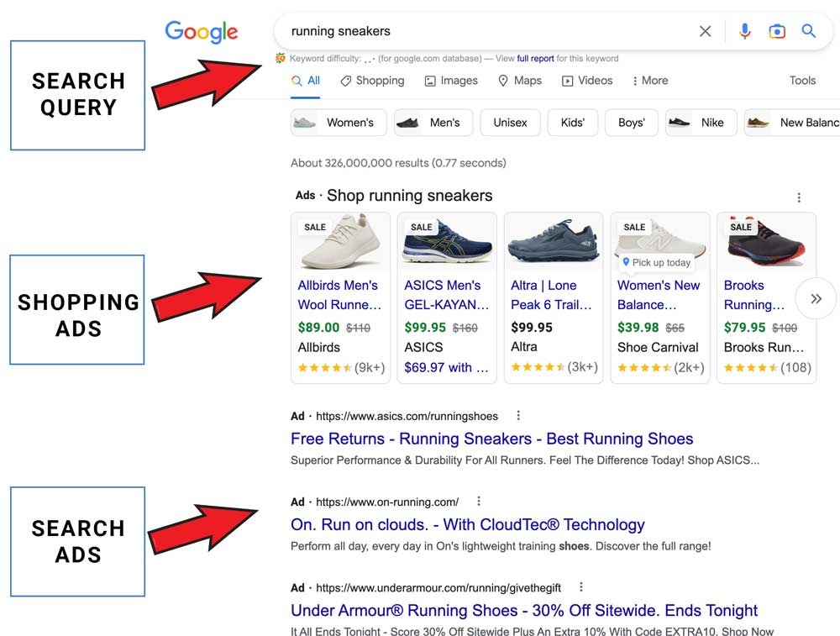The image size is (840, 636).
Task: Open the Tools options
Action: [802, 80]
